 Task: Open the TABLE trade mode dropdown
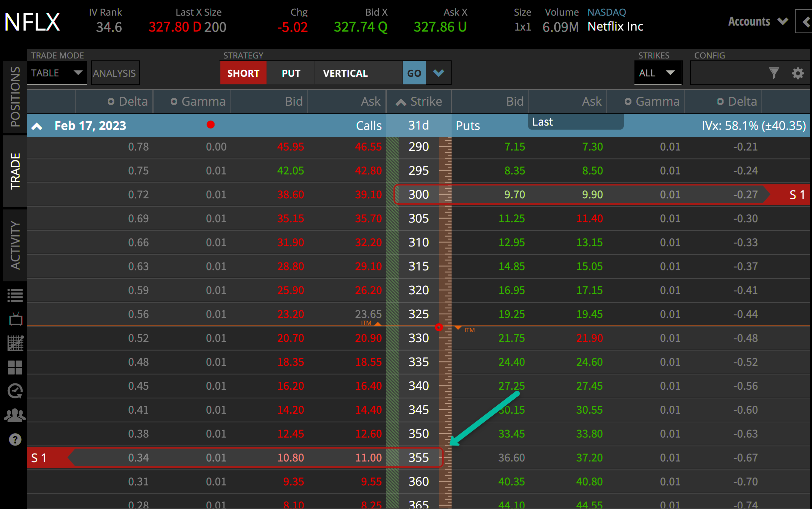pyautogui.click(x=57, y=73)
